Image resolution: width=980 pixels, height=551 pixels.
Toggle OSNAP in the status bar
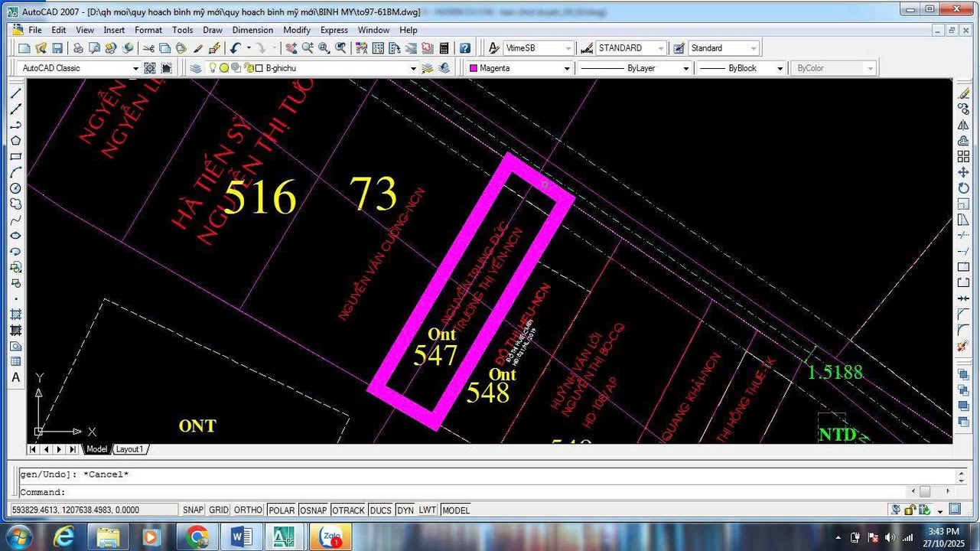tap(313, 510)
